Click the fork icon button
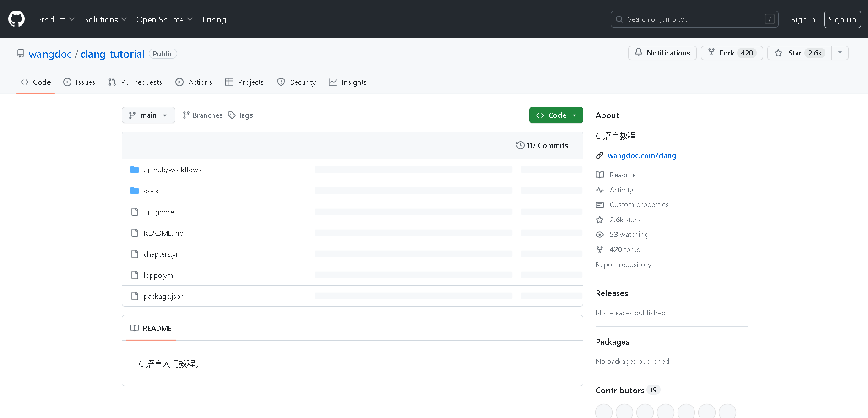This screenshot has height=418, width=868. (x=711, y=53)
